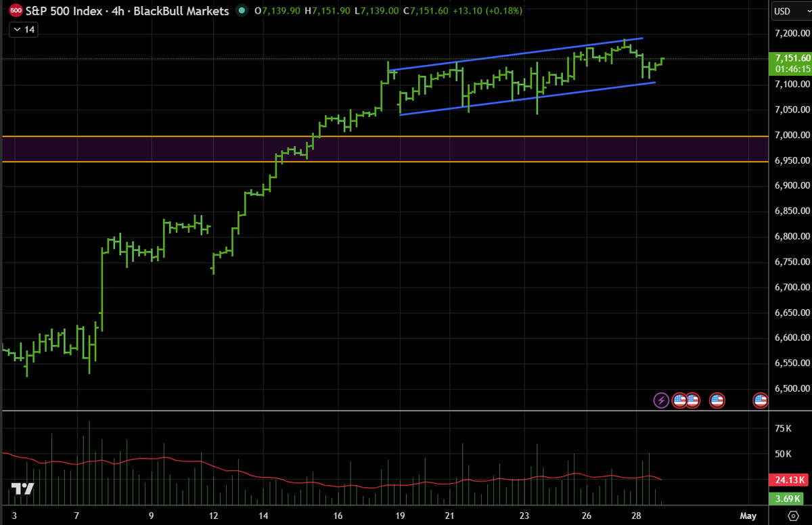Click date label 3 on time axis
Image resolution: width=812 pixels, height=525 pixels.
(x=15, y=516)
